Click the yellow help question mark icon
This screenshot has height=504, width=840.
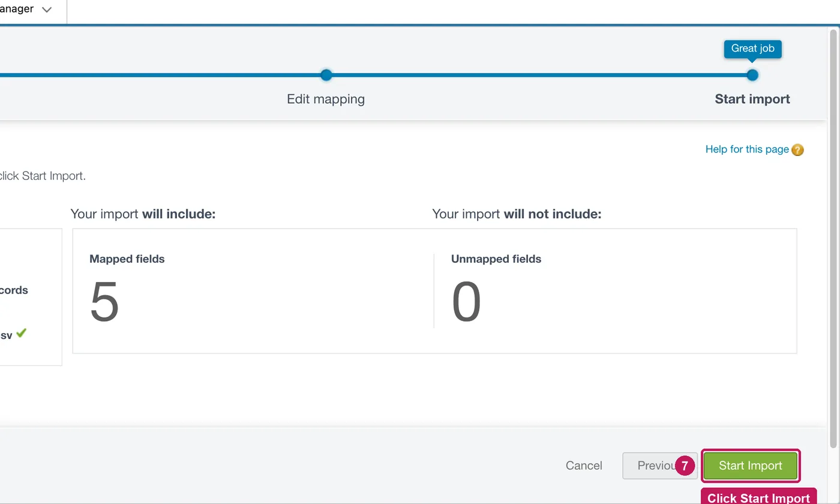pos(797,150)
